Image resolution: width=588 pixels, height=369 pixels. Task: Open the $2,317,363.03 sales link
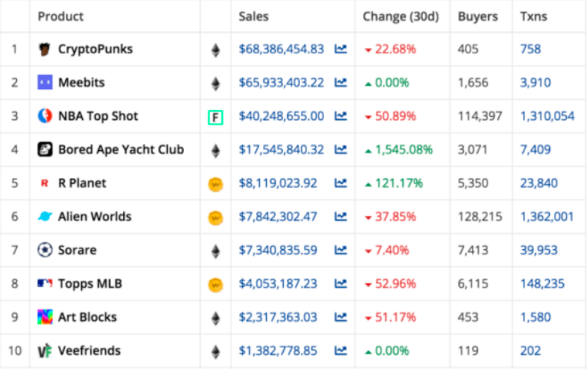pyautogui.click(x=278, y=317)
